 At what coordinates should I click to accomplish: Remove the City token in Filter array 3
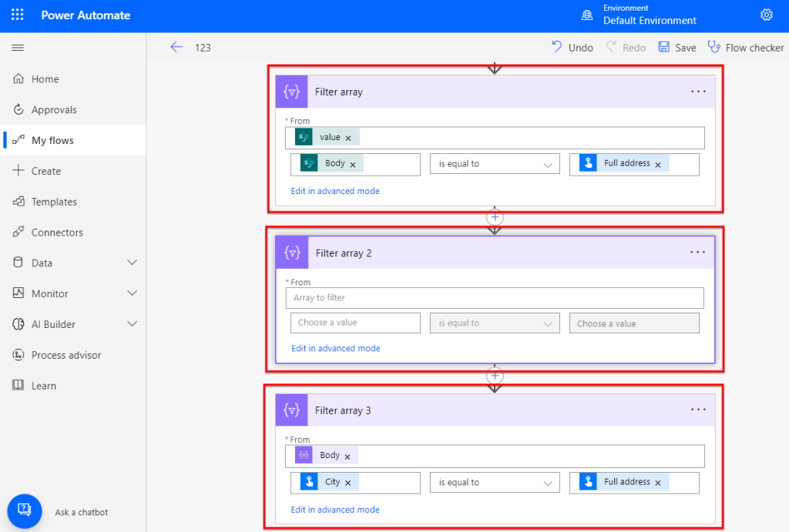click(x=347, y=483)
